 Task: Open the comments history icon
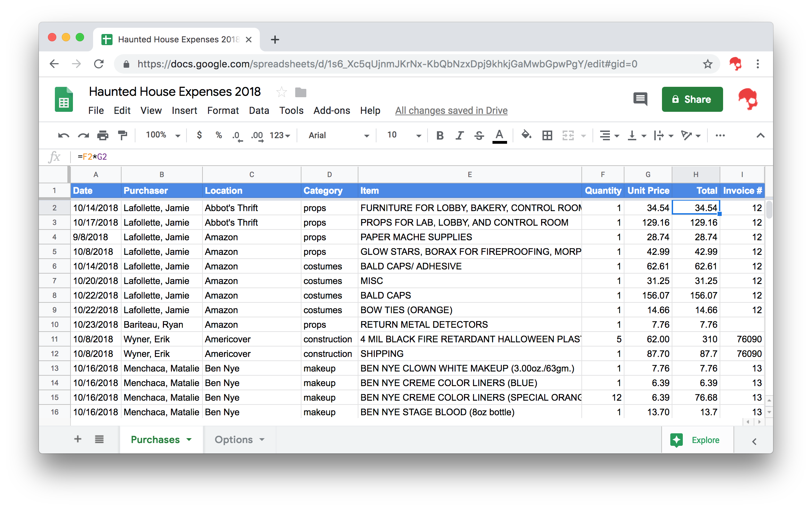tap(640, 99)
